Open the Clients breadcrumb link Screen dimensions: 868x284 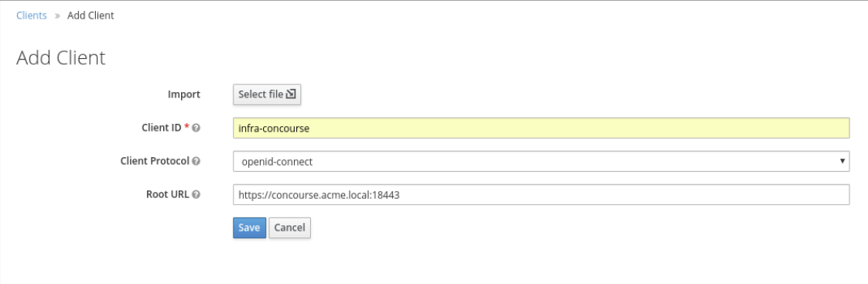click(32, 15)
